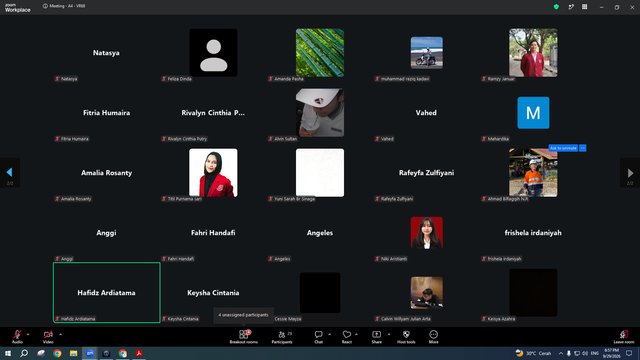This screenshot has height=360, width=640.
Task: Expand the video options caret beside Video
Action: point(60,334)
